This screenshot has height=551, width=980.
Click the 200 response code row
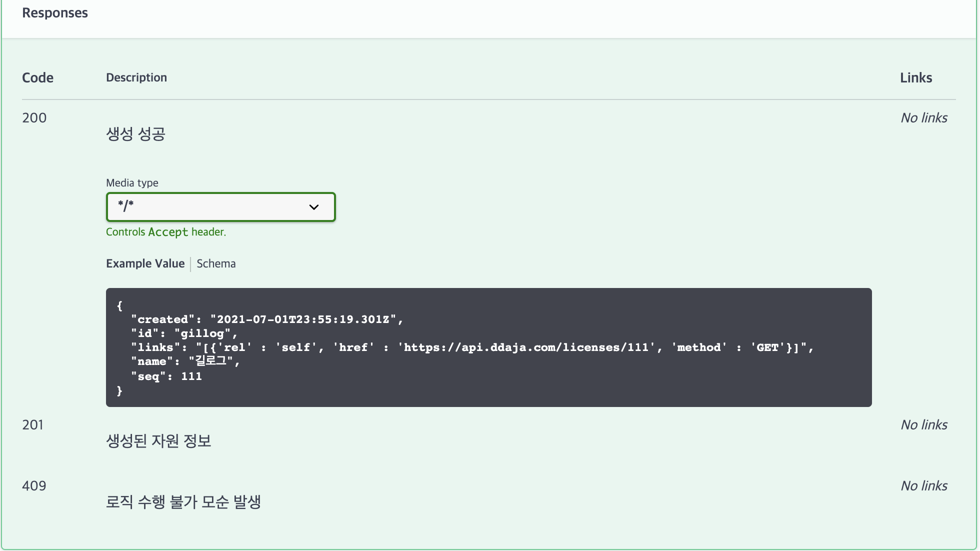(33, 117)
